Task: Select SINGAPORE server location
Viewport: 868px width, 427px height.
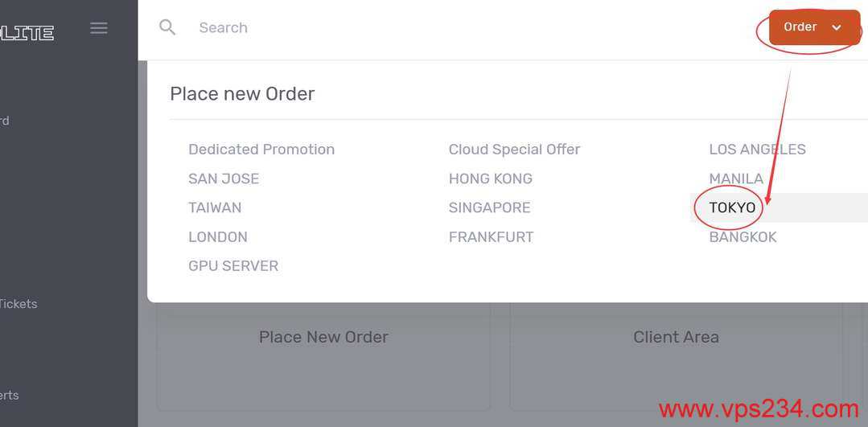Action: click(x=489, y=208)
